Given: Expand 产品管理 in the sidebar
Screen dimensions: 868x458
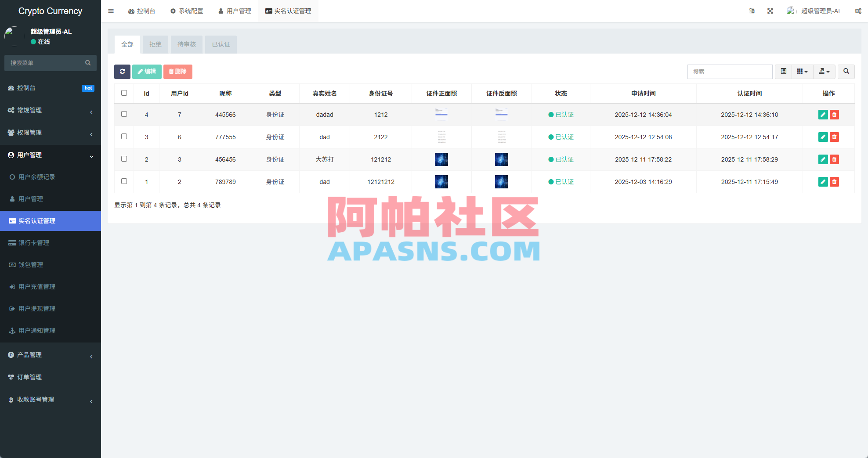Looking at the screenshot, I should [51, 355].
